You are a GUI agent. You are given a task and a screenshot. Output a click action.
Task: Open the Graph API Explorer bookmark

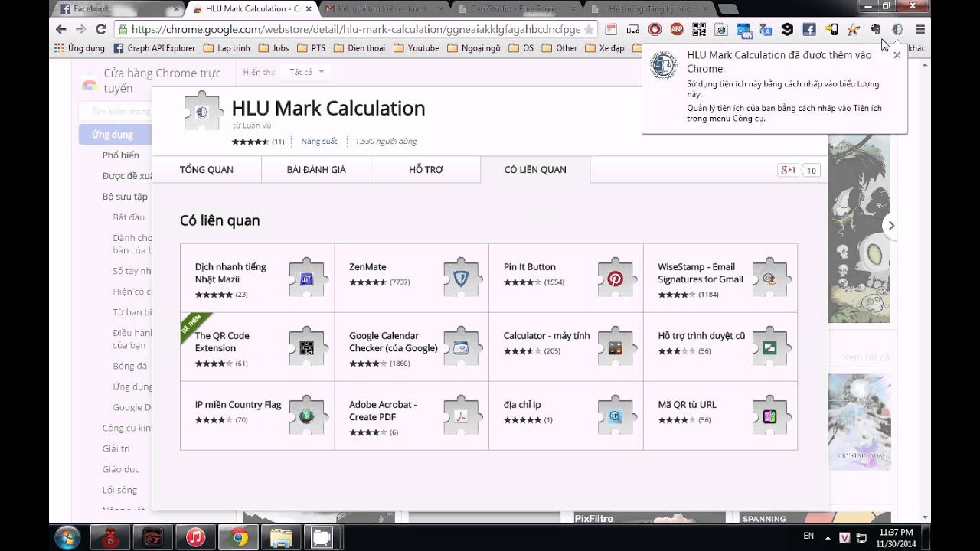[x=155, y=47]
